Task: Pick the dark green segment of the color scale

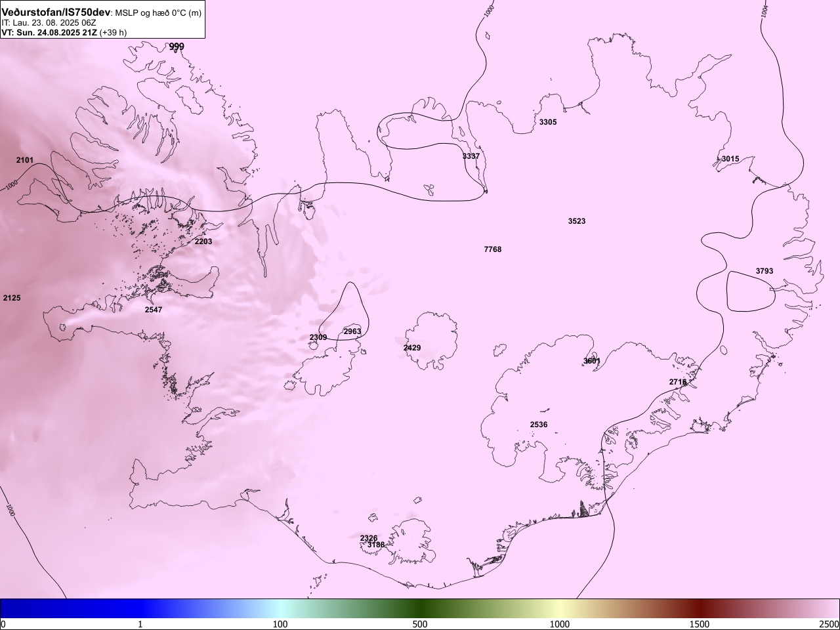Action: tap(420, 608)
